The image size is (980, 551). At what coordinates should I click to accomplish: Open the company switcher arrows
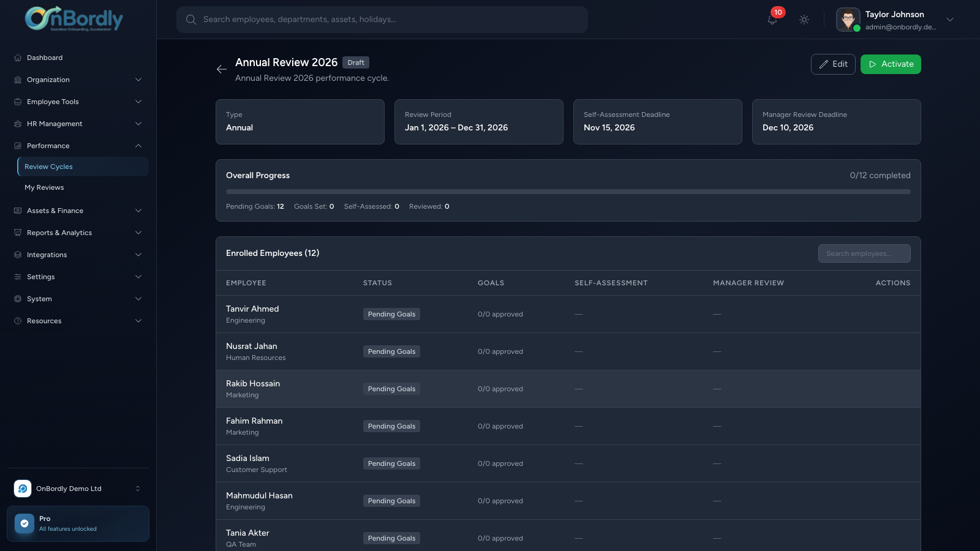[138, 489]
